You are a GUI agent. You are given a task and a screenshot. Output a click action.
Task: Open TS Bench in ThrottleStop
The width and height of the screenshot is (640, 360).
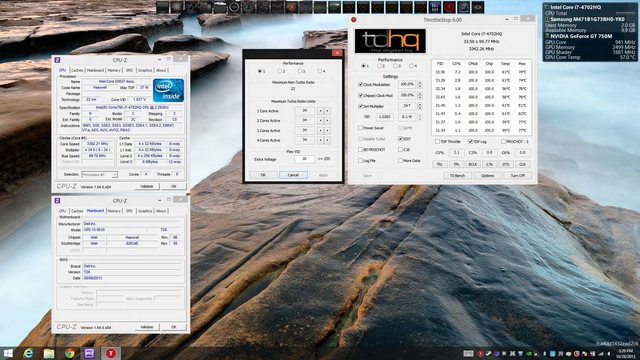pyautogui.click(x=457, y=176)
